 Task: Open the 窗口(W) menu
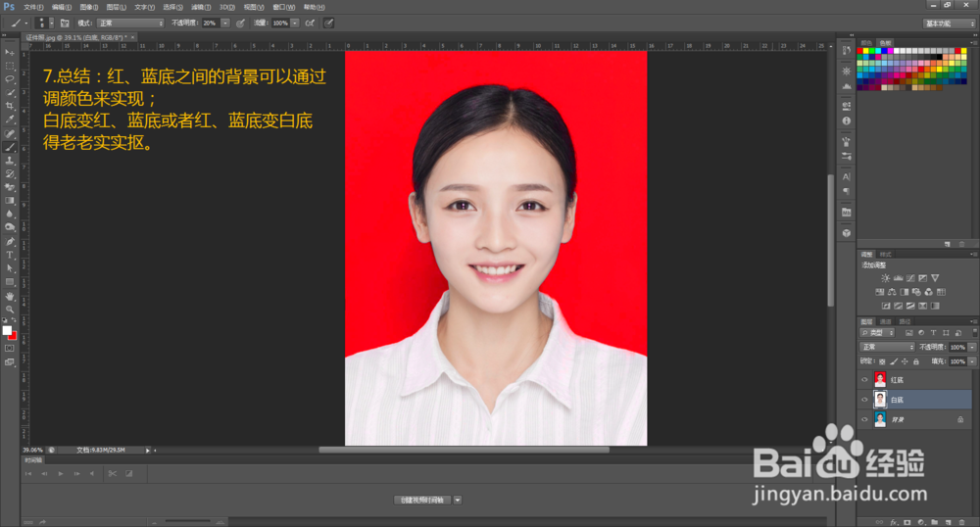(x=284, y=7)
